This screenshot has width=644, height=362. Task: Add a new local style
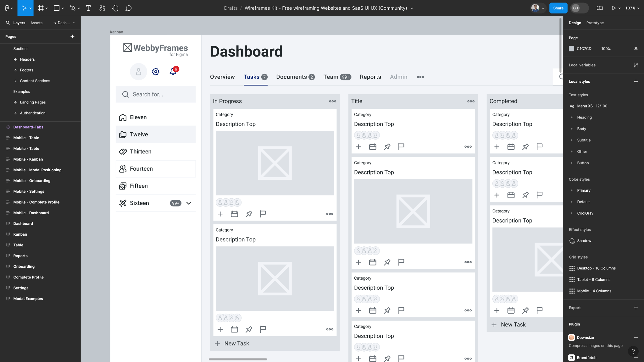pos(636,81)
